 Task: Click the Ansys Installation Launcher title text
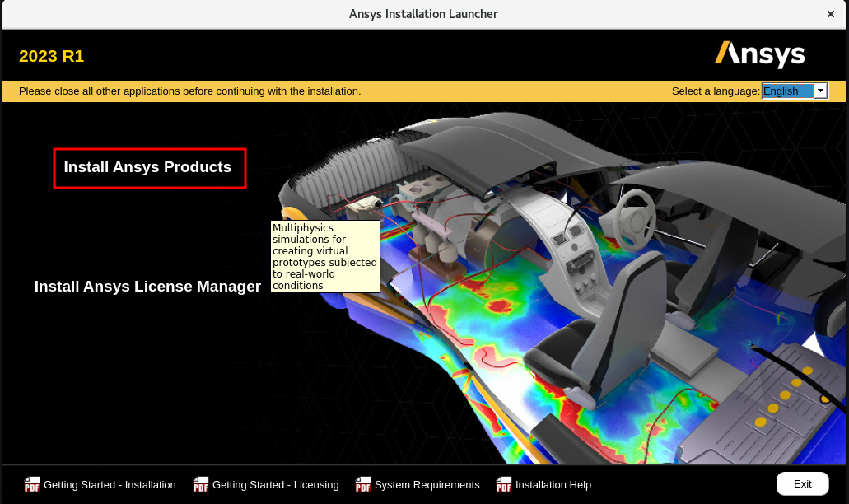pyautogui.click(x=423, y=14)
